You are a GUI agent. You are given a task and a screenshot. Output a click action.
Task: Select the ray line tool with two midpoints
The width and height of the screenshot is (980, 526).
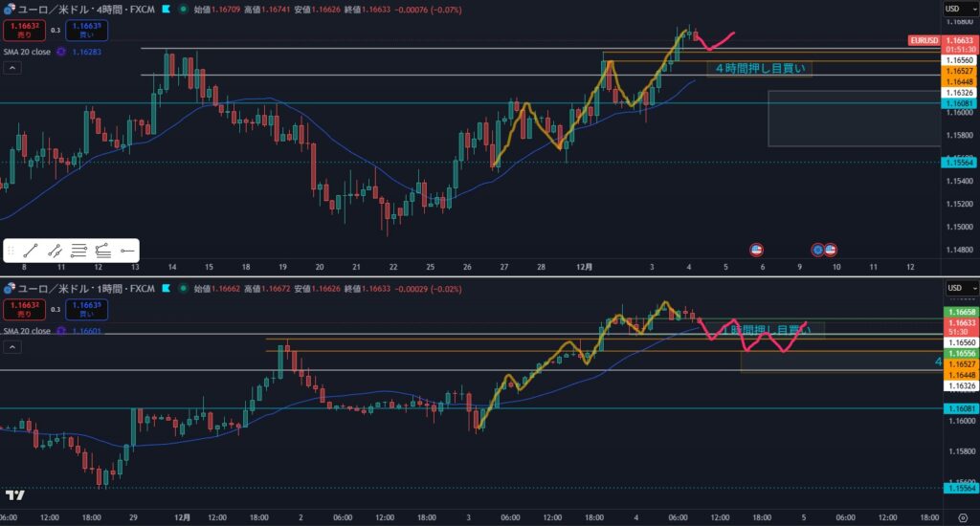point(56,251)
